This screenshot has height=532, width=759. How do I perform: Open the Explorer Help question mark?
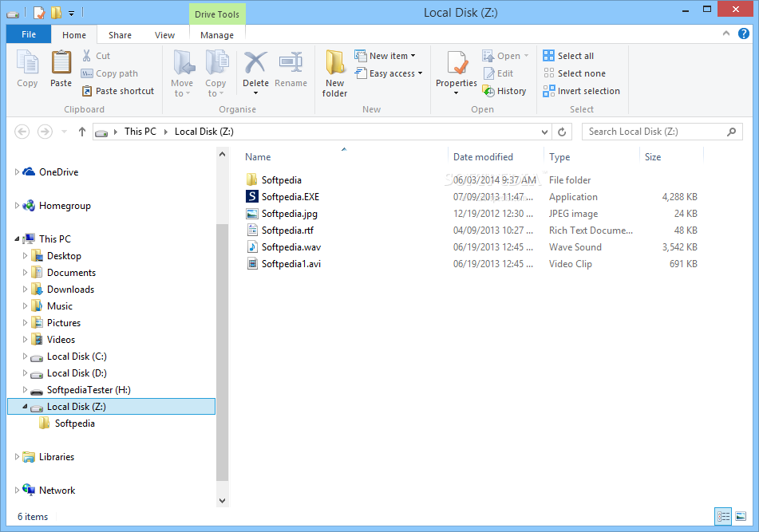tap(744, 33)
